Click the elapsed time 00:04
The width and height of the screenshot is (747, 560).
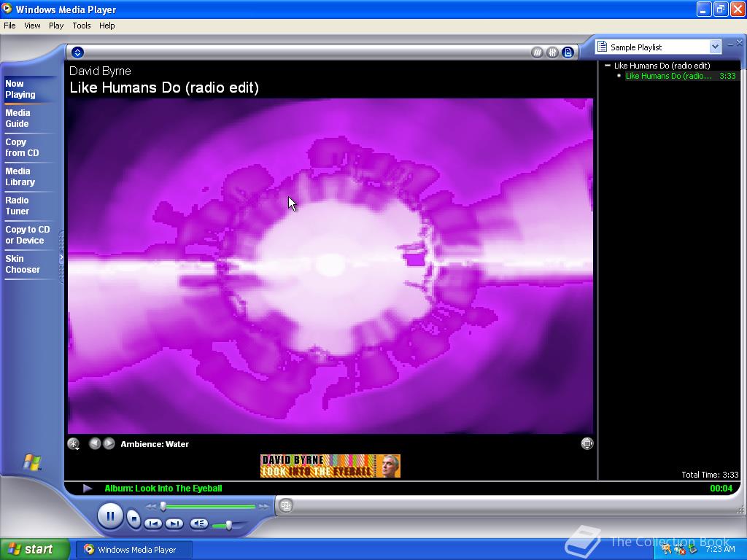[721, 488]
